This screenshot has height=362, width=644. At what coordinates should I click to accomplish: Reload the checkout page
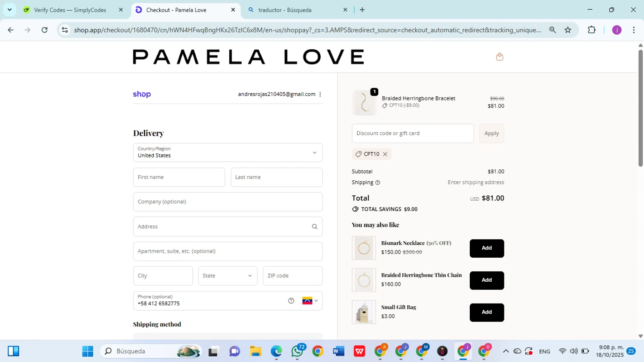[45, 30]
